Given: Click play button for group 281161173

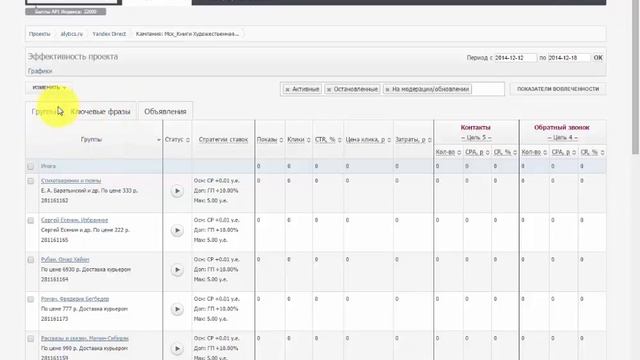Looking at the screenshot, I should click(x=177, y=309).
